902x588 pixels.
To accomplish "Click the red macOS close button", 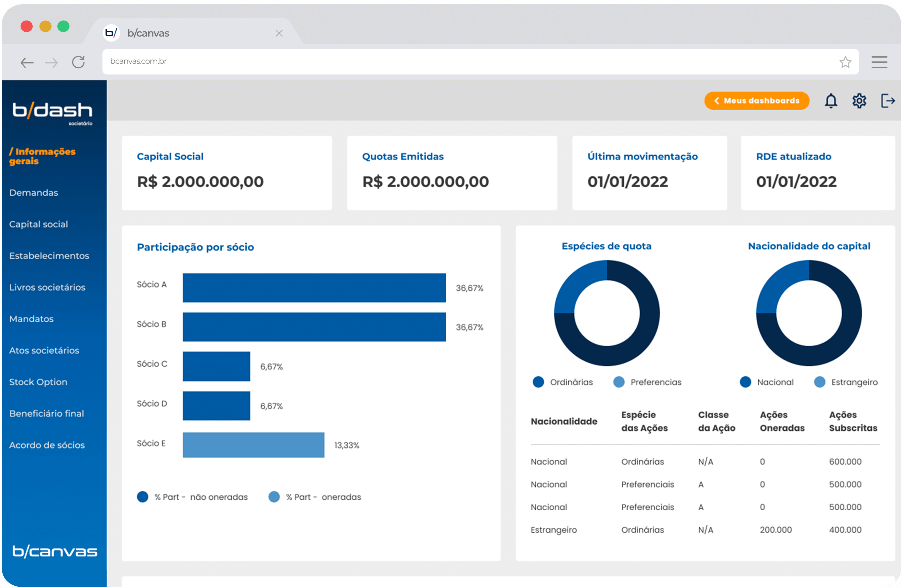I will pyautogui.click(x=27, y=26).
